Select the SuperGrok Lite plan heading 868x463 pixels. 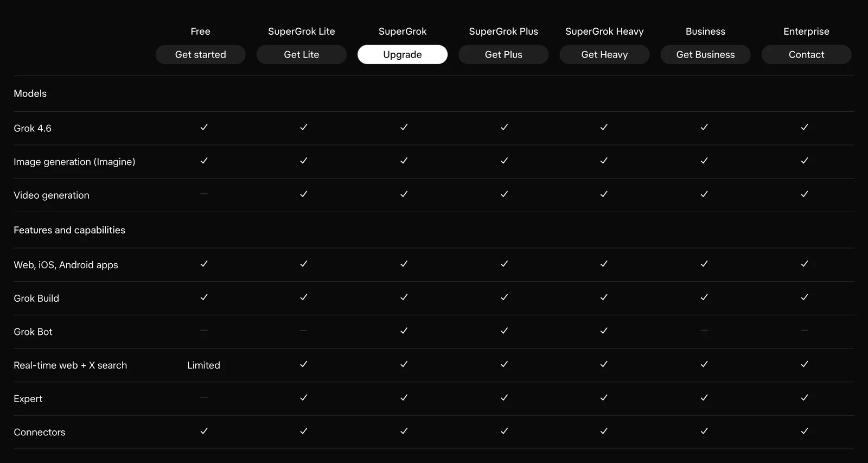coord(301,31)
